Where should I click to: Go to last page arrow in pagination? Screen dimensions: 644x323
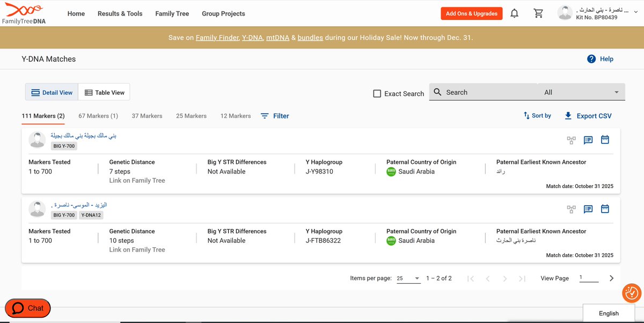click(522, 278)
